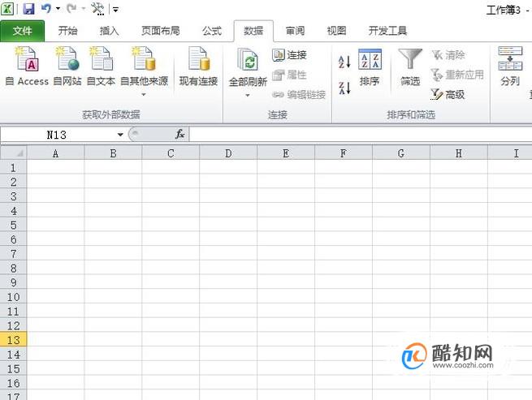Click into the formula bar
The height and width of the screenshot is (400, 532).
click(361, 135)
